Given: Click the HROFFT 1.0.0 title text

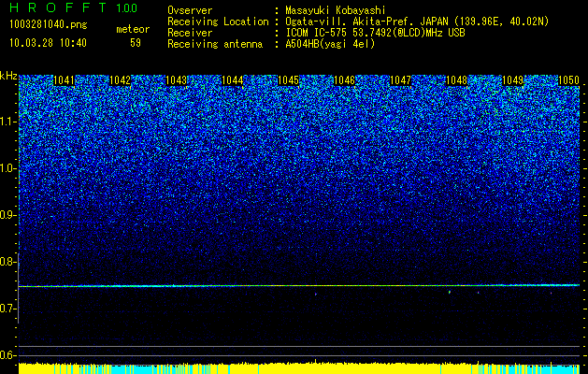Looking at the screenshot, I should tap(74, 7).
